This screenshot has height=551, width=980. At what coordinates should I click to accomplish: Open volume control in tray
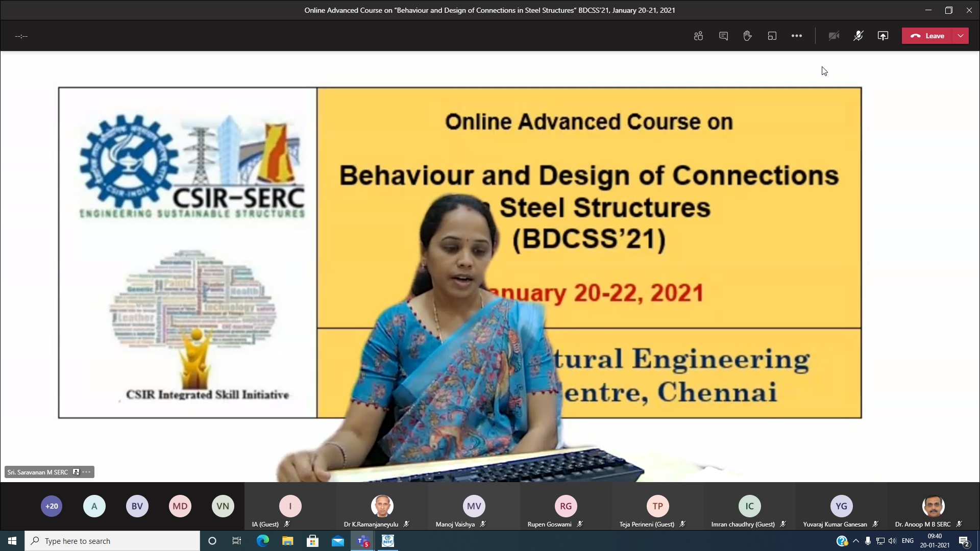coord(892,541)
